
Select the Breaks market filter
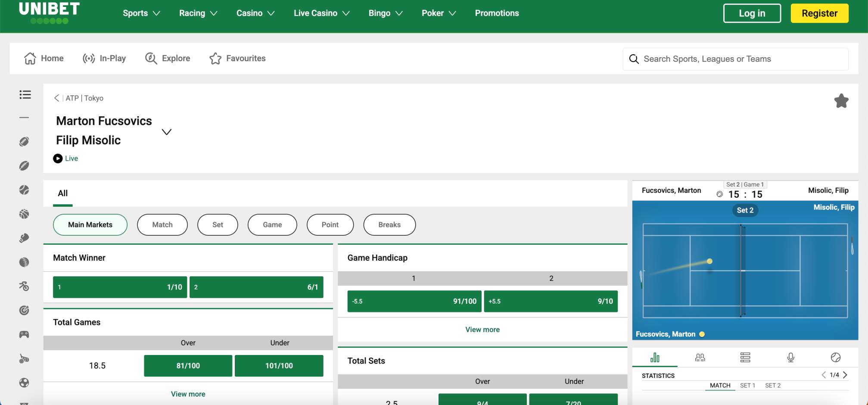tap(389, 224)
